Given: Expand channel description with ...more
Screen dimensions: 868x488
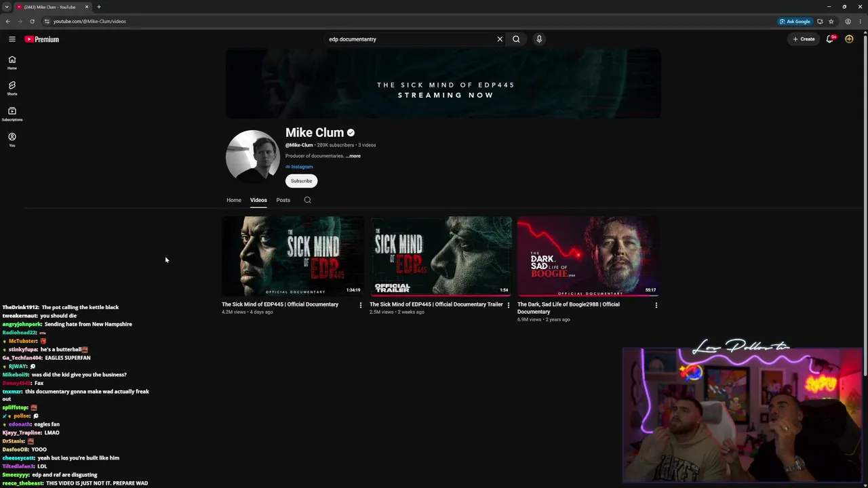Looking at the screenshot, I should [x=353, y=156].
